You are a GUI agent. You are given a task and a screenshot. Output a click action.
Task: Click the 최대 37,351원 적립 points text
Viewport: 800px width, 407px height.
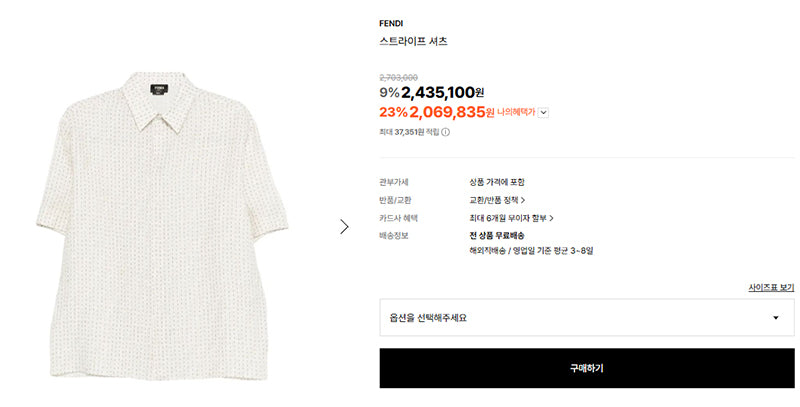point(409,132)
